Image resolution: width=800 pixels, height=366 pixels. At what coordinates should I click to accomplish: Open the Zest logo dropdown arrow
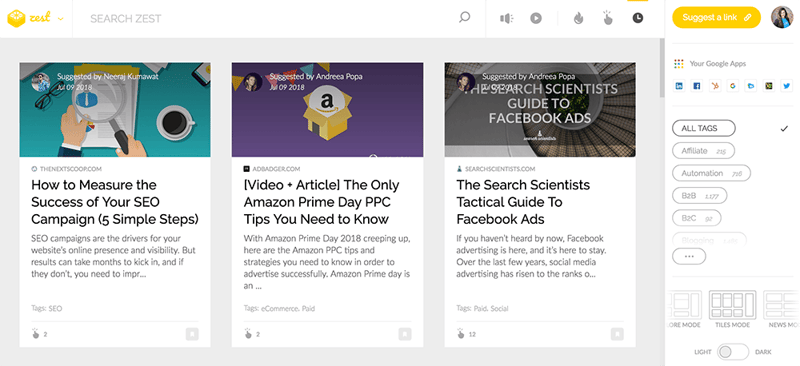coord(61,19)
